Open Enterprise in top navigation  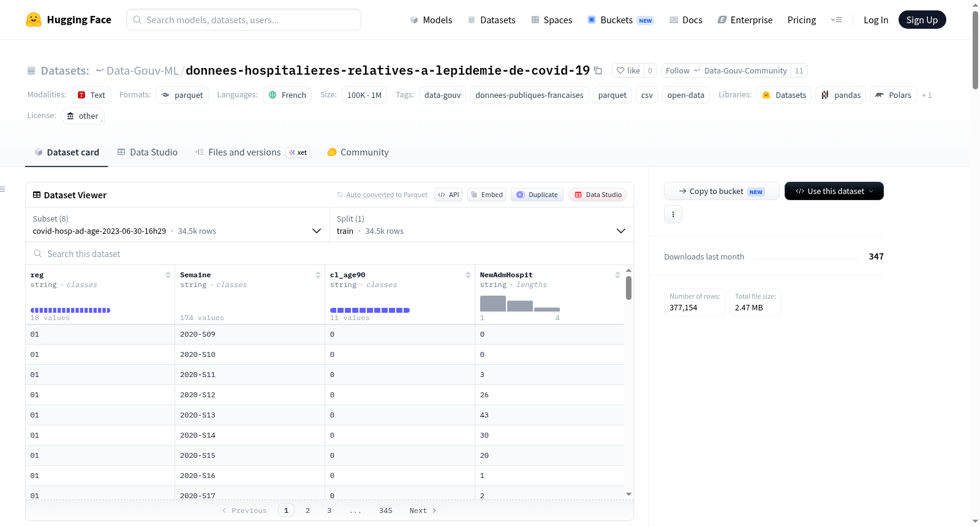(x=745, y=20)
